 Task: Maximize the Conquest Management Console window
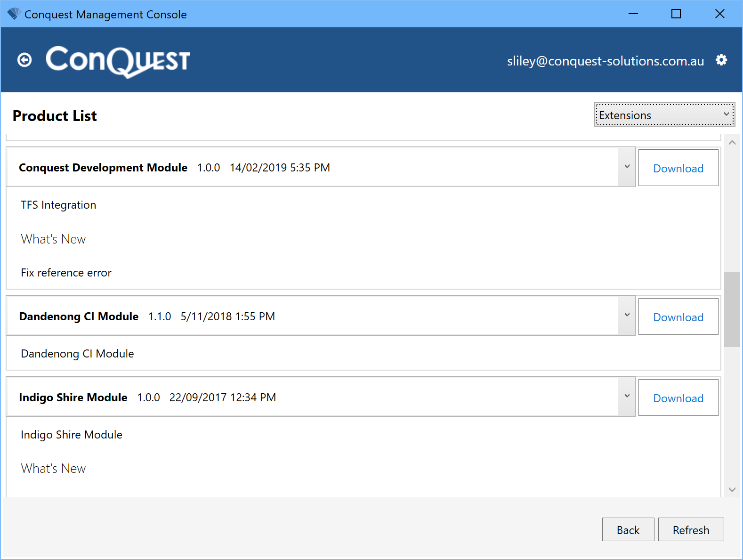[676, 14]
